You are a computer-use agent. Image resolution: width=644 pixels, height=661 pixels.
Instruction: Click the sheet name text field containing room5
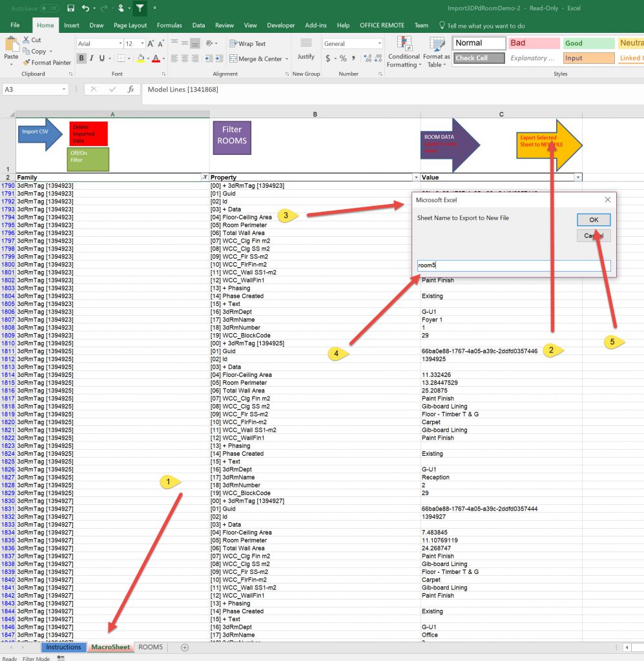pos(514,265)
